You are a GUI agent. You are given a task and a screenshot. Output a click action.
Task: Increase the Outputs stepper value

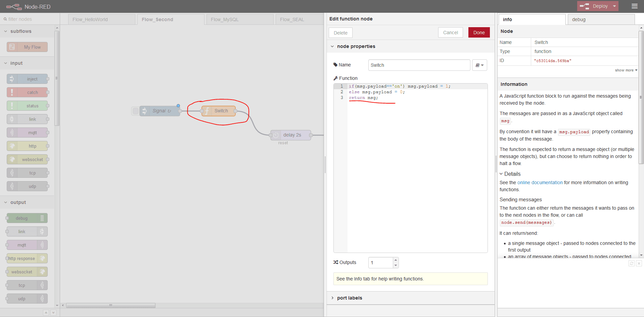point(396,260)
